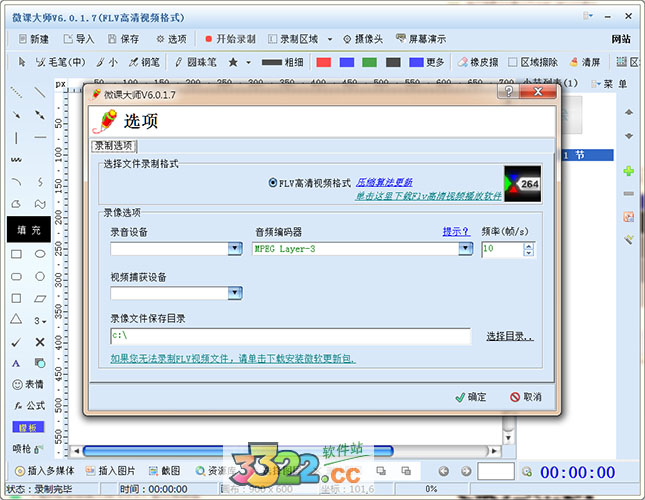Click the star shape tool

(233, 62)
